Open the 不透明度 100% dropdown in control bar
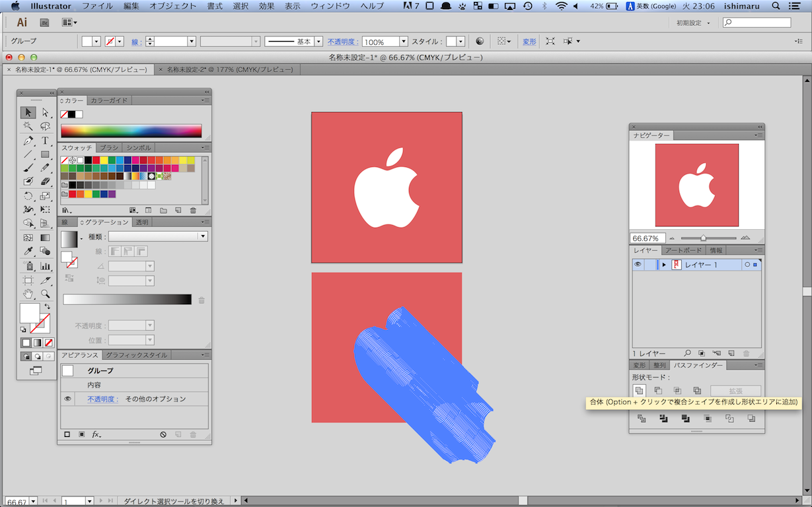Screen dimensions: 812x507 [404, 41]
